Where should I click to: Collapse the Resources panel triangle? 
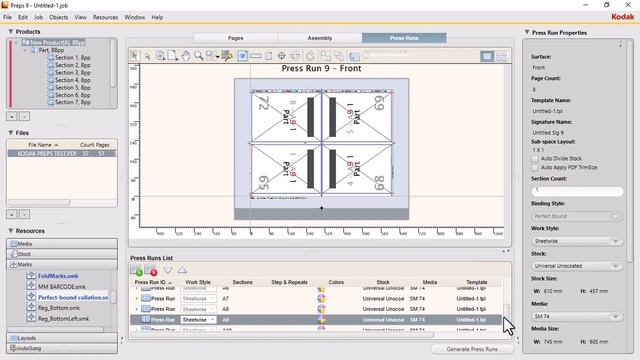tap(11, 231)
